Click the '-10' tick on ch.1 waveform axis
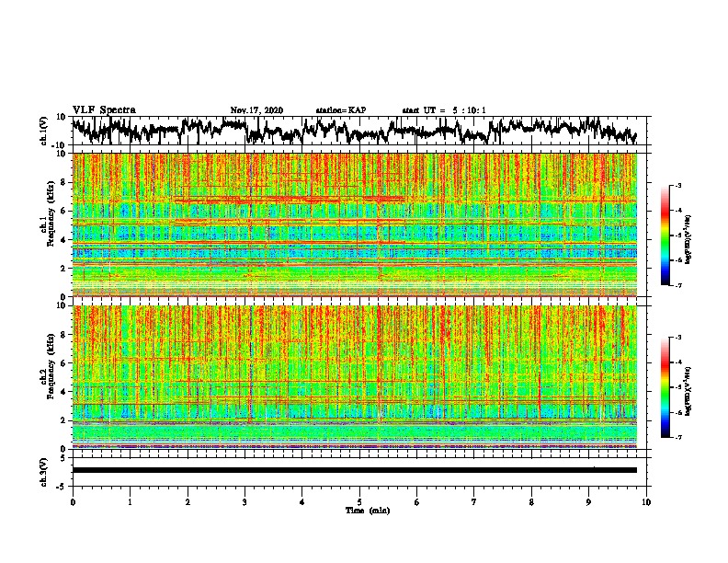 [60, 145]
